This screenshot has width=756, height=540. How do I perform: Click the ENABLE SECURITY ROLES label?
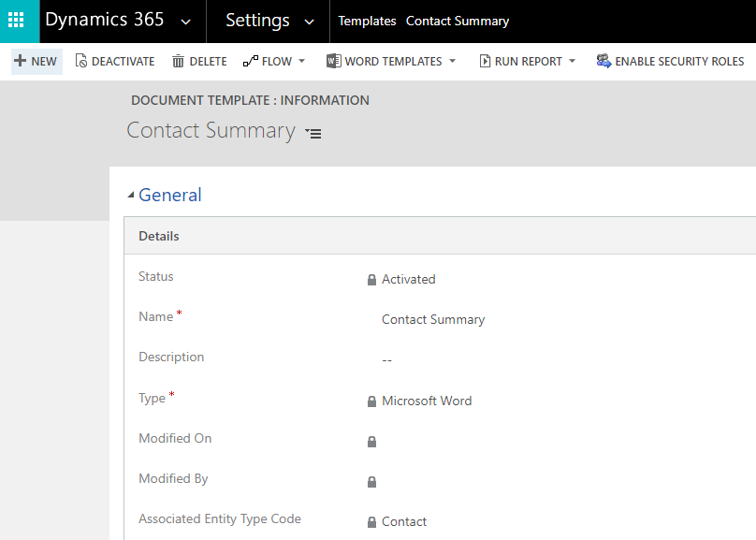680,62
